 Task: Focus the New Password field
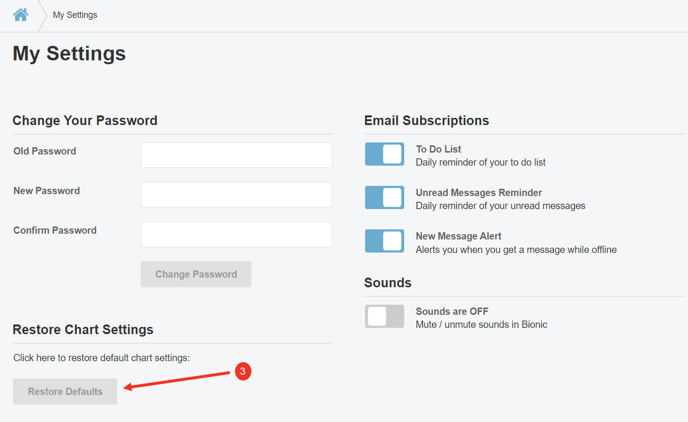pyautogui.click(x=236, y=195)
